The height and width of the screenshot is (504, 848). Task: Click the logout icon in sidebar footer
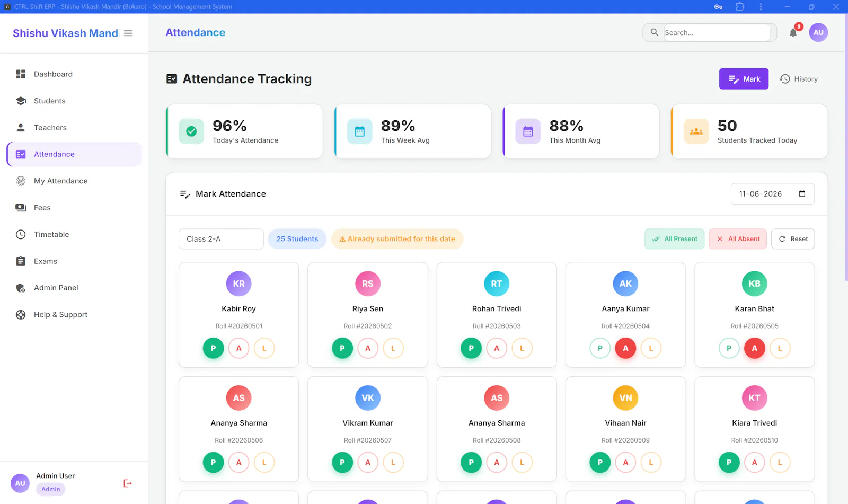[x=128, y=483]
